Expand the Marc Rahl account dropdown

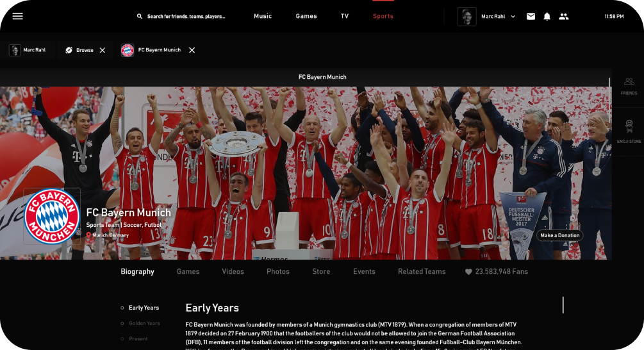(513, 17)
